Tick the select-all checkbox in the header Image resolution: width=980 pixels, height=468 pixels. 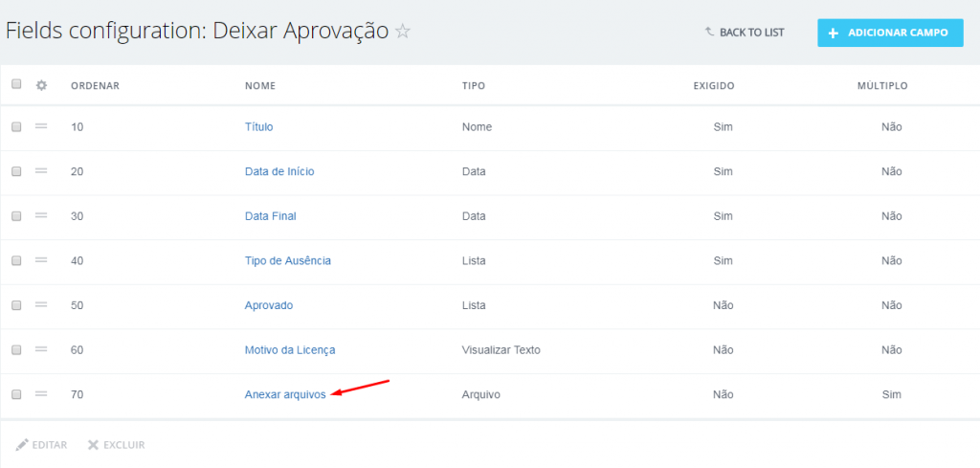tap(17, 83)
